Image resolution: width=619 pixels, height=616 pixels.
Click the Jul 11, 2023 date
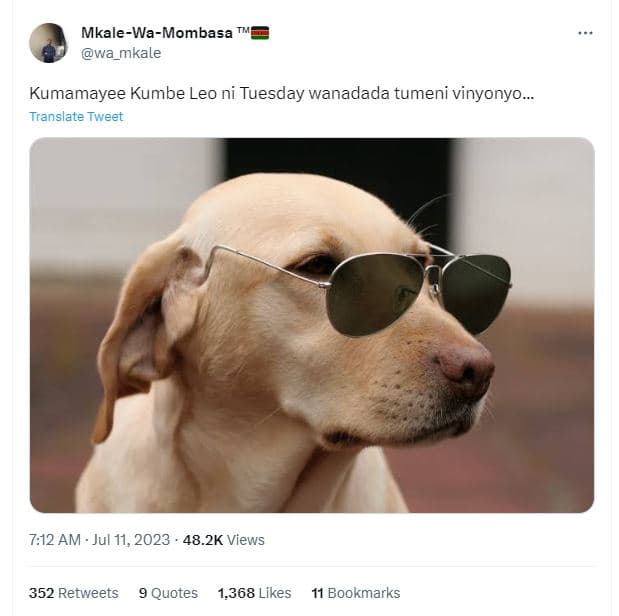pyautogui.click(x=131, y=540)
